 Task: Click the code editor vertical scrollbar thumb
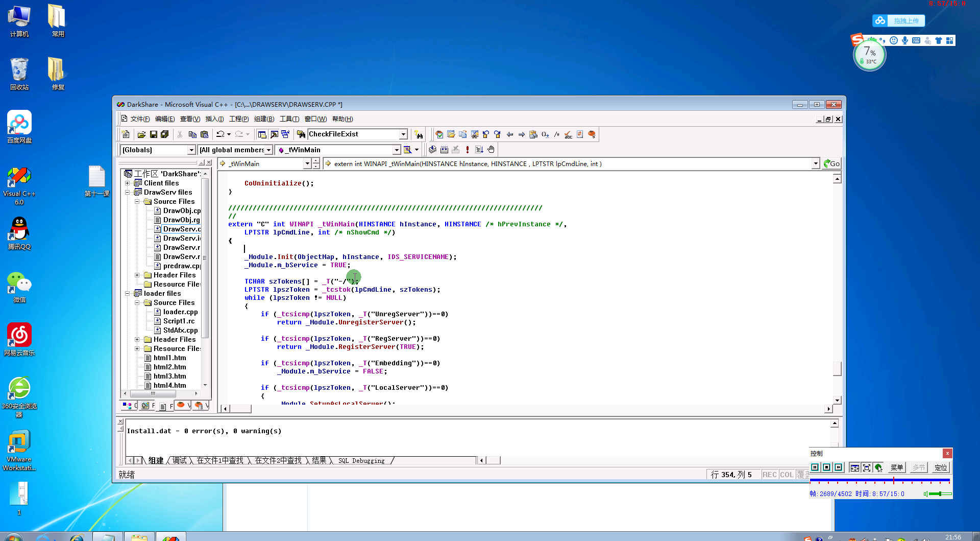pos(837,368)
